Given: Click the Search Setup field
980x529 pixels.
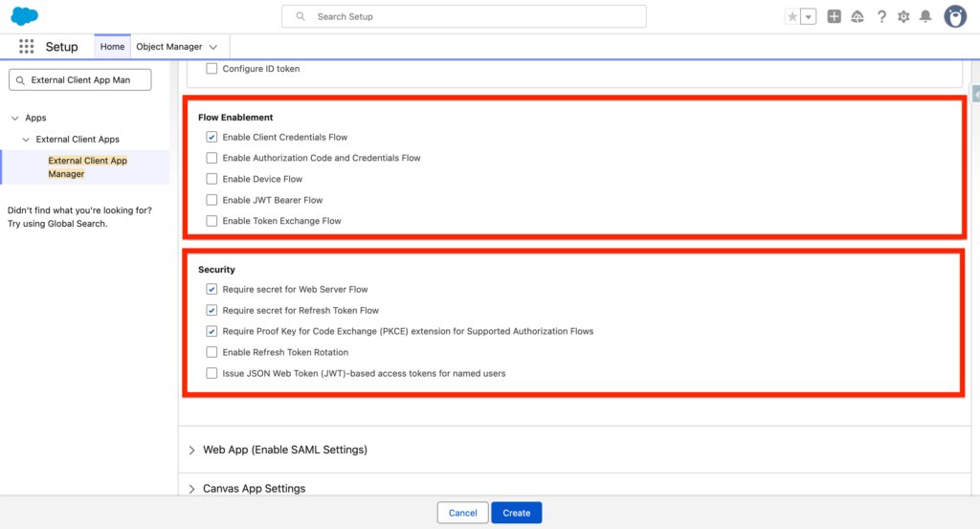Looking at the screenshot, I should point(464,16).
